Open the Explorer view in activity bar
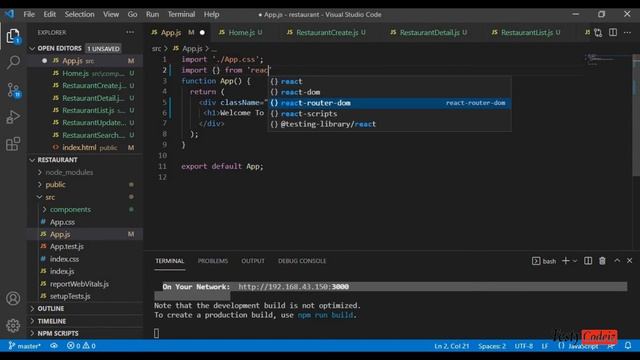Viewport: 640px width, 360px height. (x=13, y=36)
